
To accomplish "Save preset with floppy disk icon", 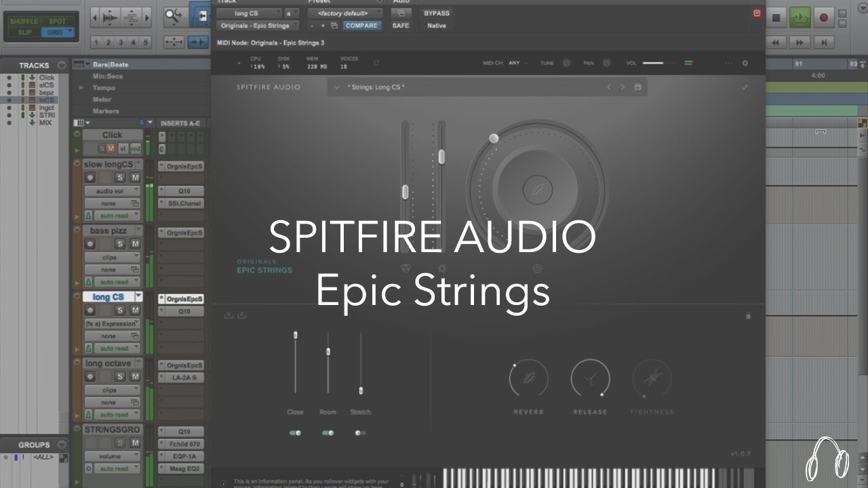I will click(637, 87).
